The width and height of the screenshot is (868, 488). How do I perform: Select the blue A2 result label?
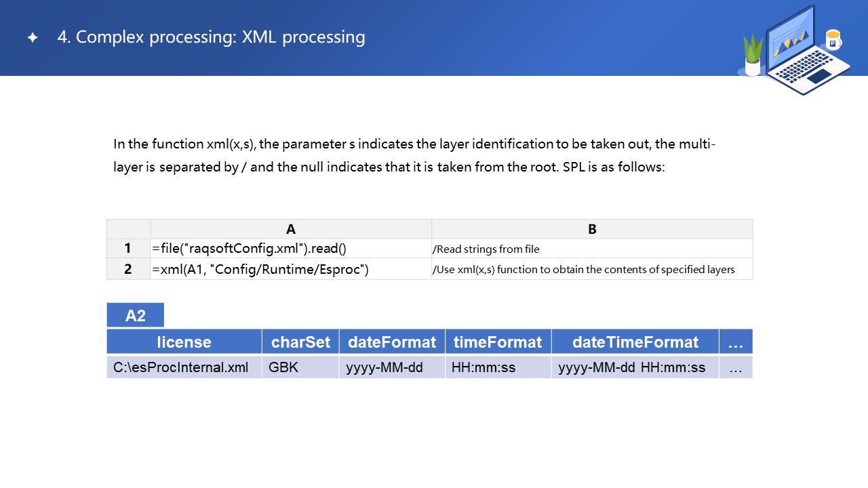[x=136, y=315]
